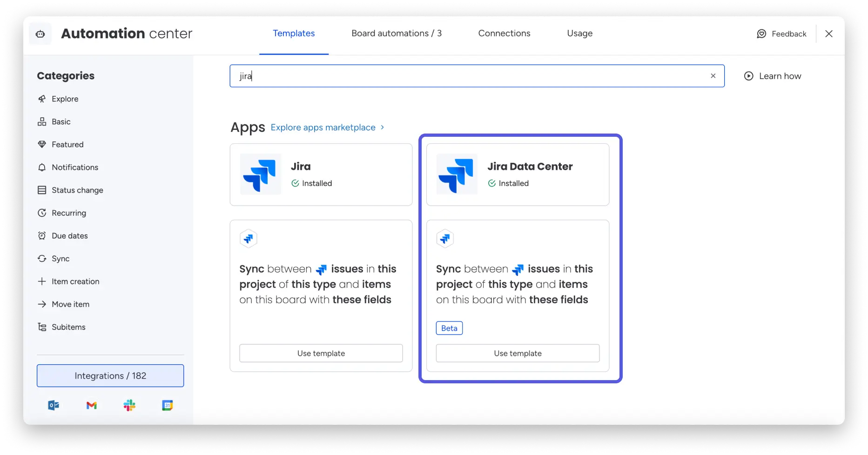Viewport: 868px width, 455px height.
Task: Select the Notifications category
Action: (75, 167)
